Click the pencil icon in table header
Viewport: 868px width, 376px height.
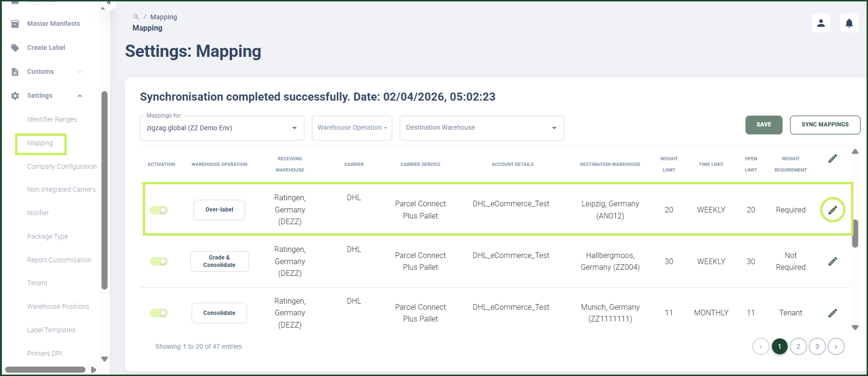pos(833,159)
